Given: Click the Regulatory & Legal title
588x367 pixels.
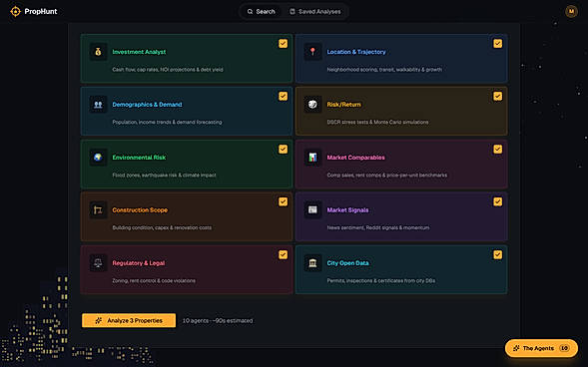Looking at the screenshot, I should tap(139, 263).
